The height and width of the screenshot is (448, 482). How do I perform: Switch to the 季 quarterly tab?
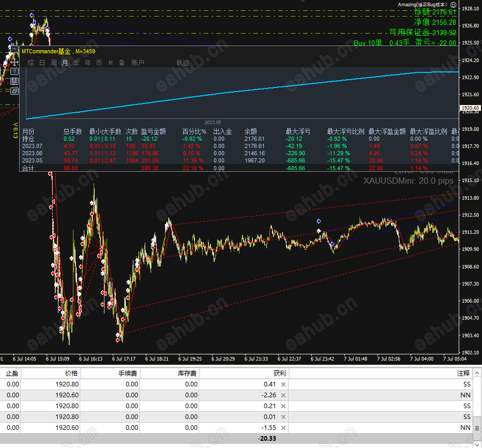tap(76, 63)
